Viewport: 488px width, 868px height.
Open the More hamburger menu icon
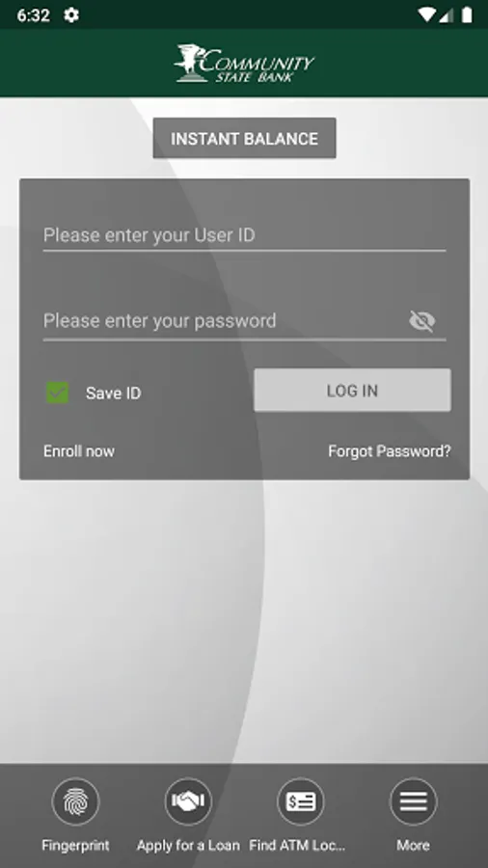pos(414,801)
